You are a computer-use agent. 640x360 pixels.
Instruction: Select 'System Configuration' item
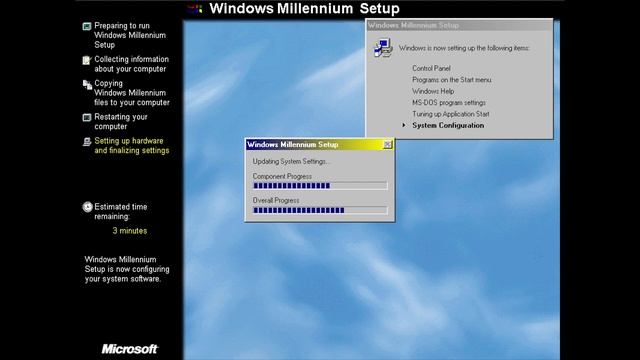[x=448, y=125]
